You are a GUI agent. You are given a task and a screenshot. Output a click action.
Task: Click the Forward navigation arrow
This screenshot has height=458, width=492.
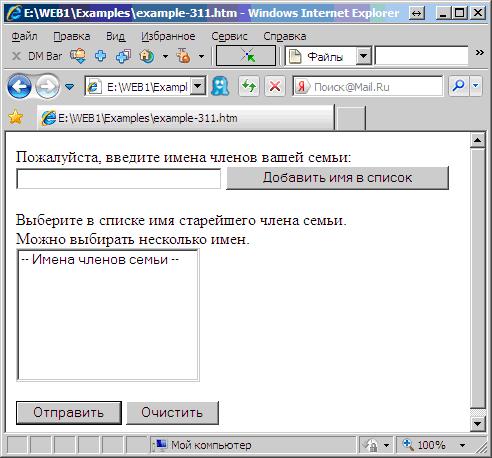[47, 87]
